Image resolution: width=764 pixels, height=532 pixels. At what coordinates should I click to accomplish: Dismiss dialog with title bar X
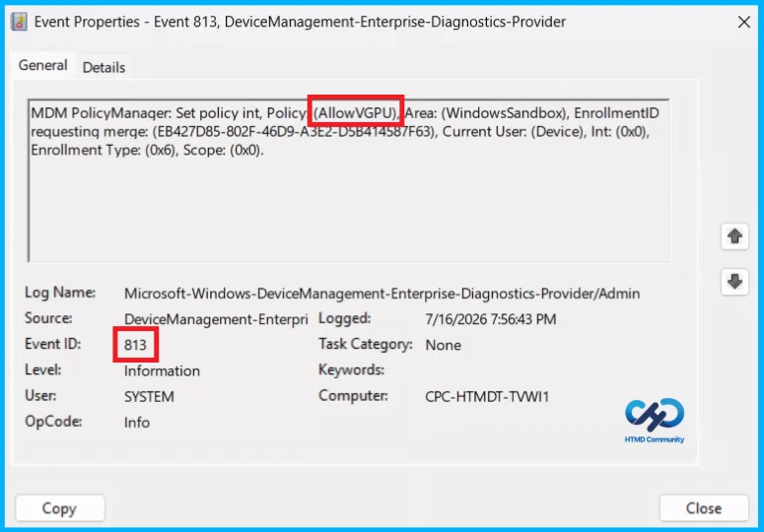point(743,22)
